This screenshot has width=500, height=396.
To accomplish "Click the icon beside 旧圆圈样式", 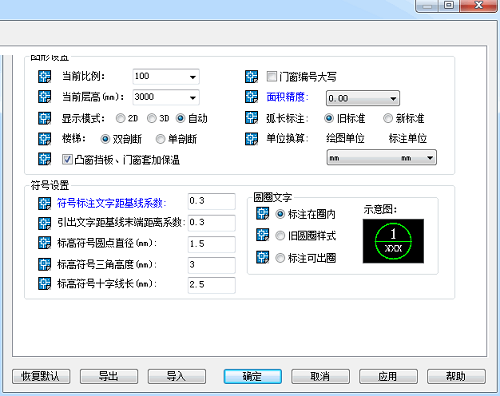I will click(x=262, y=235).
